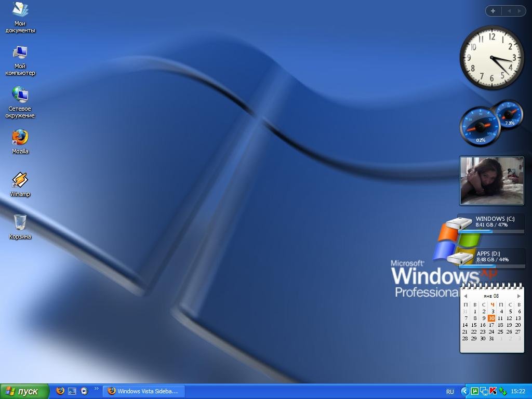Click the 15:22 taskbar clock
Viewport: 532px width, 399px height.
[x=518, y=392]
